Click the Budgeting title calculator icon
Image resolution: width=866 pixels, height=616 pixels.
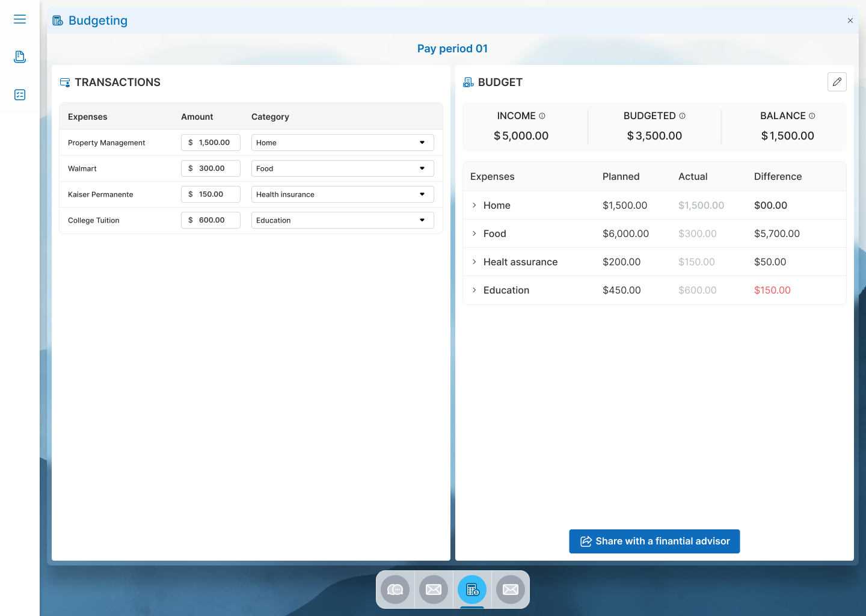[x=58, y=21]
